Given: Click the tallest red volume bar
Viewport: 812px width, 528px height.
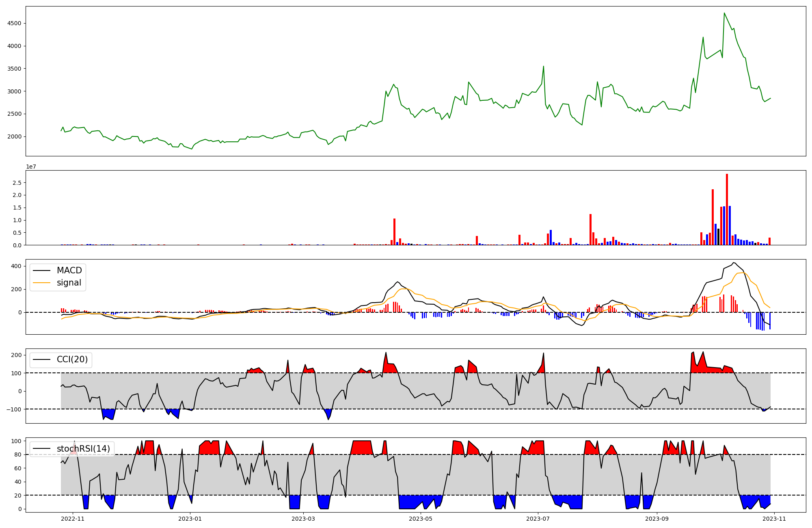Looking at the screenshot, I should (x=727, y=209).
